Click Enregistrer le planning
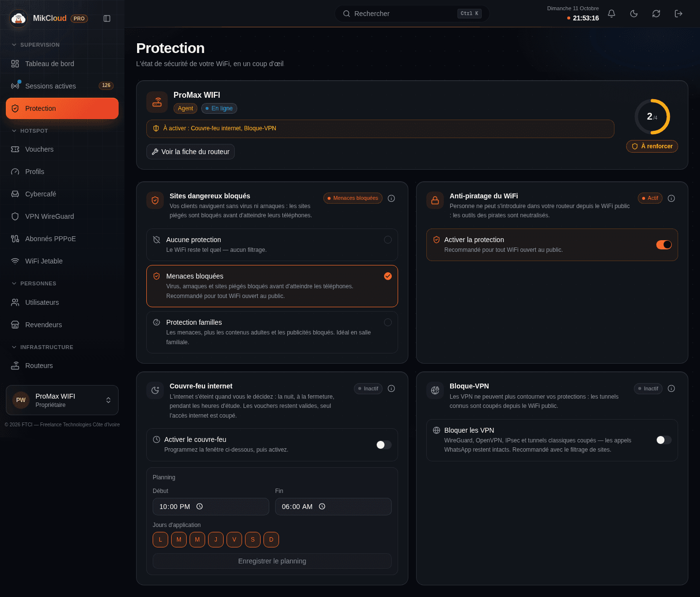Image resolution: width=700 pixels, height=597 pixels. (x=272, y=561)
